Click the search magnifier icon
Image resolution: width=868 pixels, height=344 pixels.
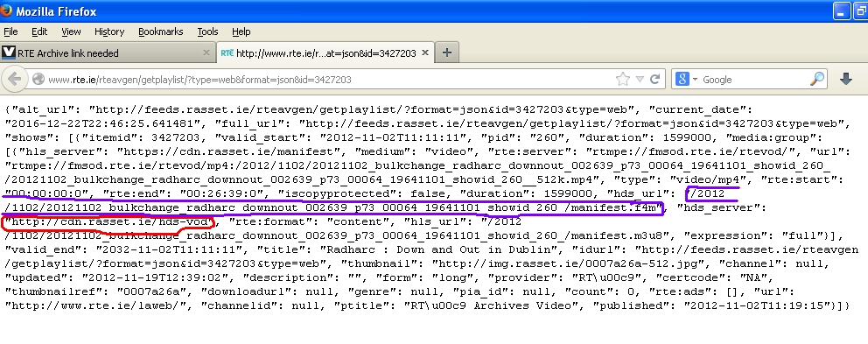(817, 79)
